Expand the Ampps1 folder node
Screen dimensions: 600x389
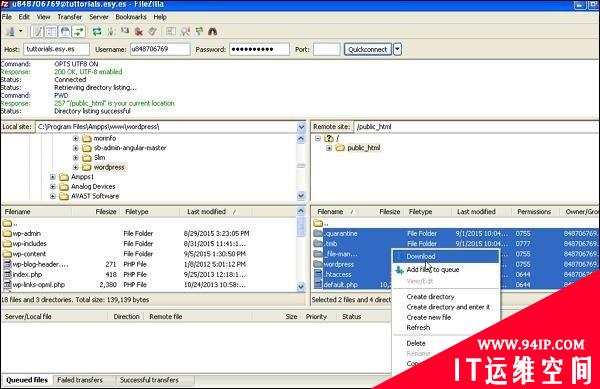click(53, 177)
